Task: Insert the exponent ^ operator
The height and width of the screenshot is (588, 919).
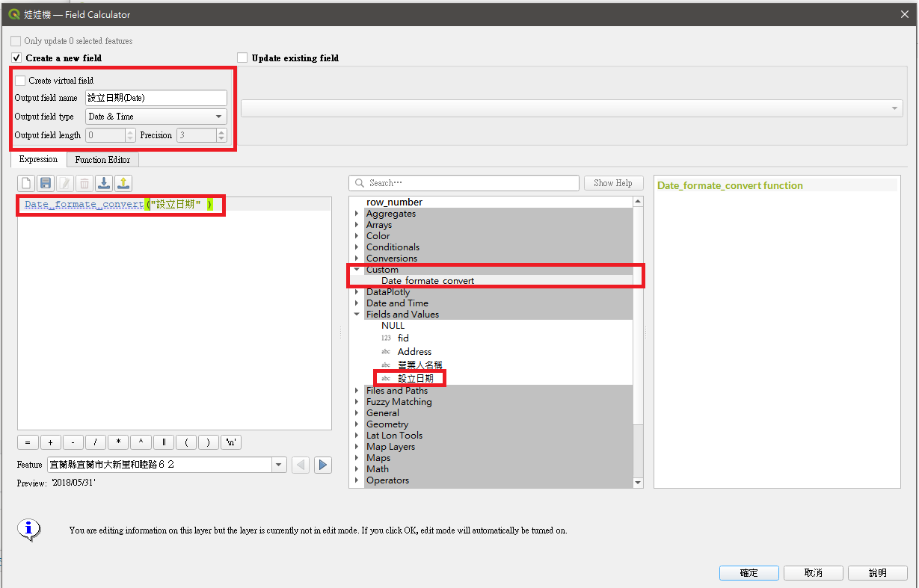Action: (x=140, y=442)
